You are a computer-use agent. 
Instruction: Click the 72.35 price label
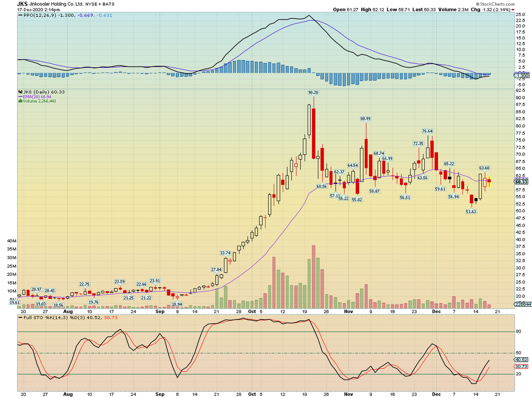point(418,144)
